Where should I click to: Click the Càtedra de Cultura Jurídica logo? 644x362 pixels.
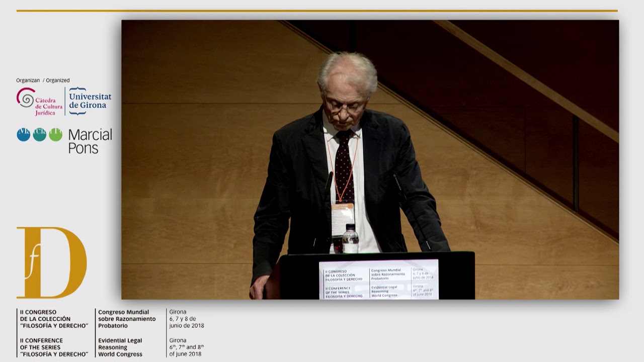tap(39, 102)
